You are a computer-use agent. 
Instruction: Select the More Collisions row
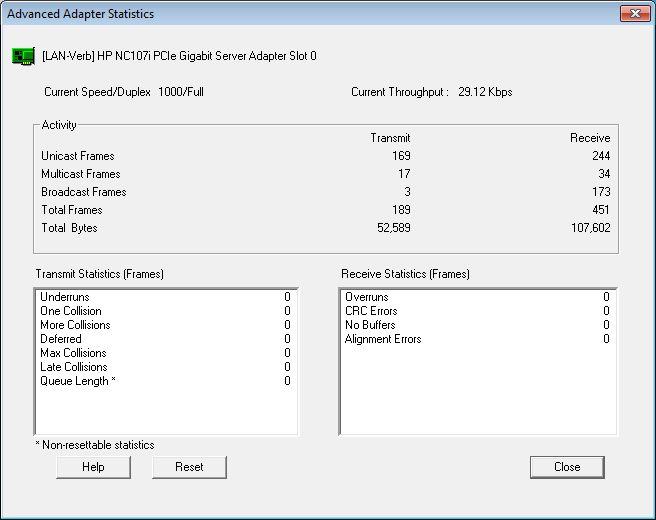(166, 325)
